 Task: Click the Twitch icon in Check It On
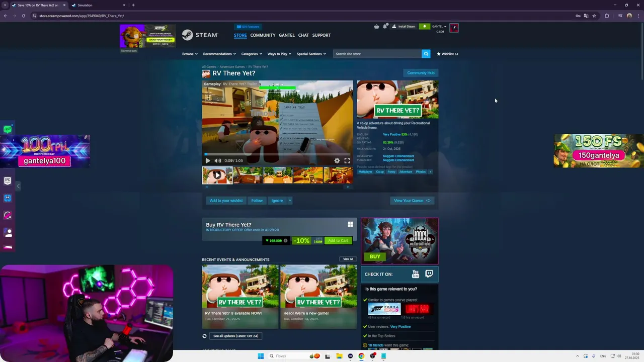pos(429,274)
